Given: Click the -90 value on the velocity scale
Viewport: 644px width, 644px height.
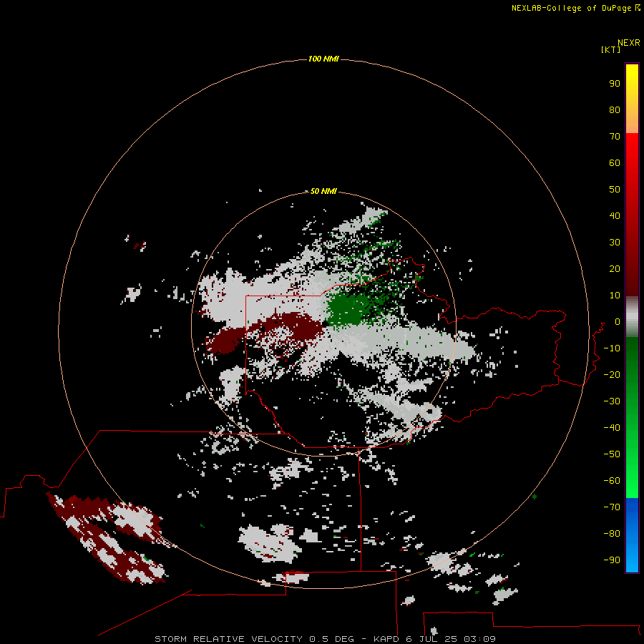Looking at the screenshot, I should [612, 560].
